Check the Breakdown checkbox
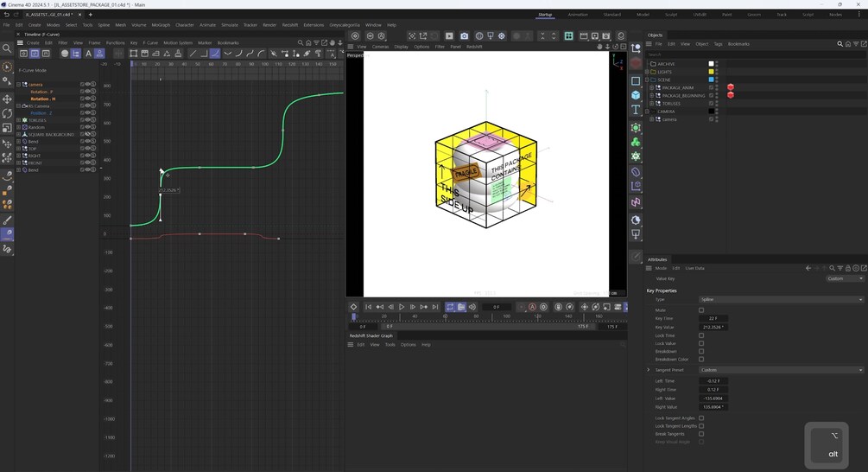Screen dimensions: 868x472 coord(701,351)
